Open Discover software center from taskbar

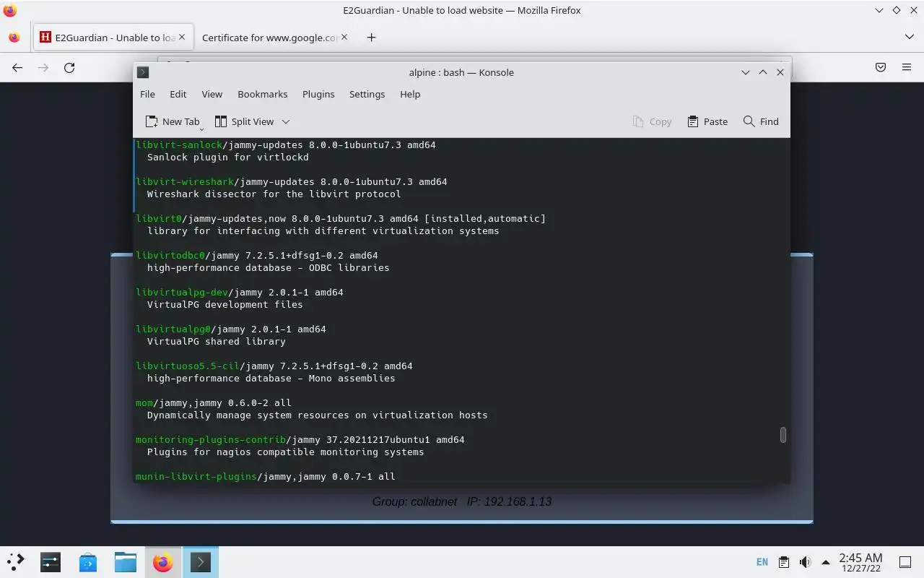pyautogui.click(x=88, y=561)
